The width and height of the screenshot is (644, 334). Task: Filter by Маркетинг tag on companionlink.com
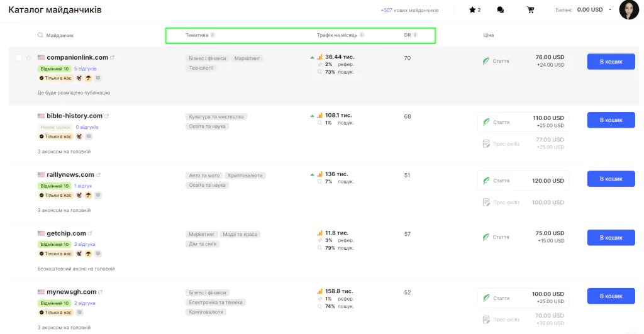[x=247, y=58]
